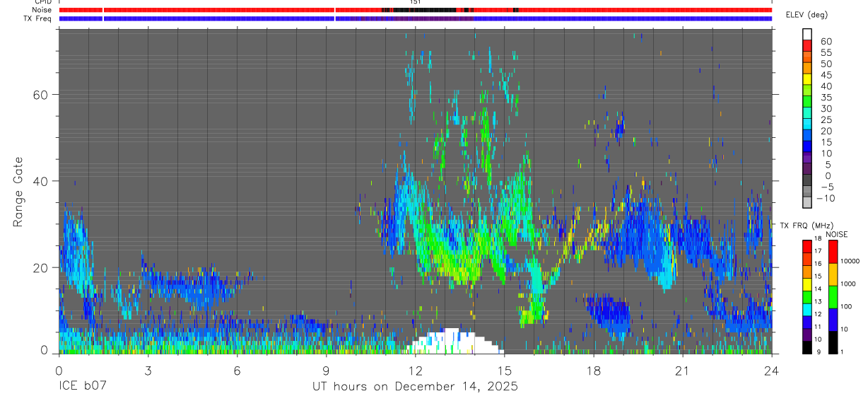868x401 pixels.
Task: Click the white top segment of ELEV colorbar
Action: coord(807,34)
